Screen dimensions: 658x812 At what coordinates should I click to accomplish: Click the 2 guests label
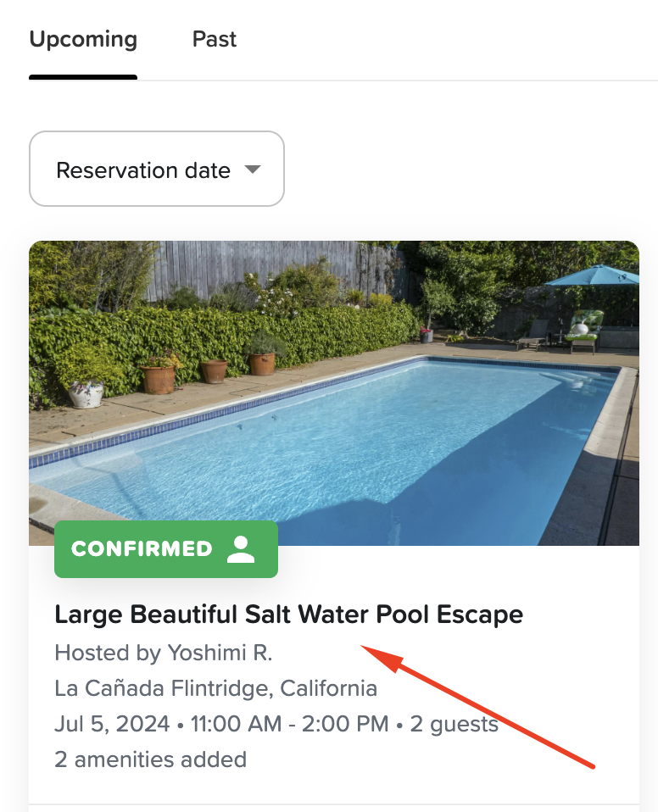pos(454,724)
